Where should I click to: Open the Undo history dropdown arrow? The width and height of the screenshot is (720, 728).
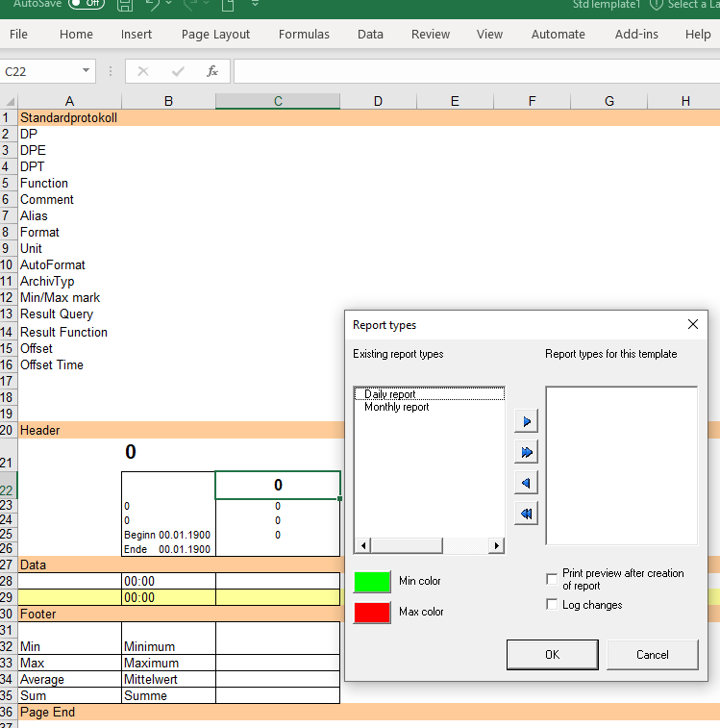tap(168, 4)
